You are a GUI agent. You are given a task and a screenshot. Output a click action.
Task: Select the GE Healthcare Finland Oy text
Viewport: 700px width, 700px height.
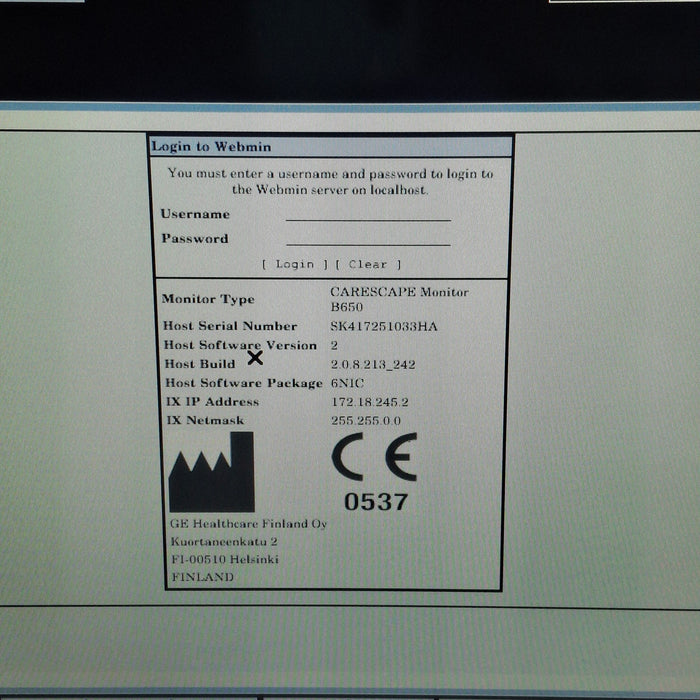(249, 524)
